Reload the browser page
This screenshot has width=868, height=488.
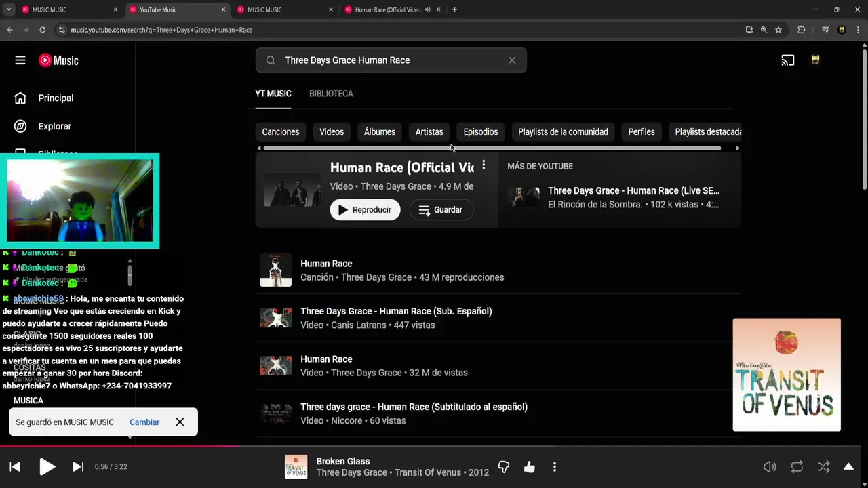click(42, 30)
